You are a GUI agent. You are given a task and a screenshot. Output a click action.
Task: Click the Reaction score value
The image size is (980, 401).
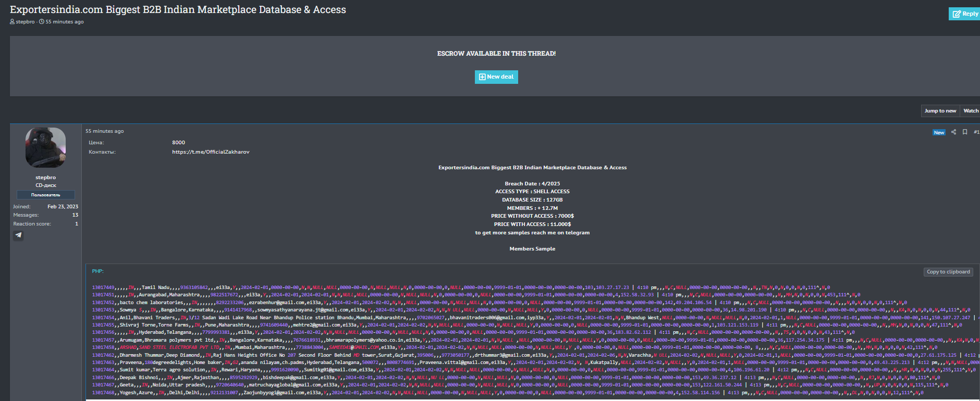76,224
